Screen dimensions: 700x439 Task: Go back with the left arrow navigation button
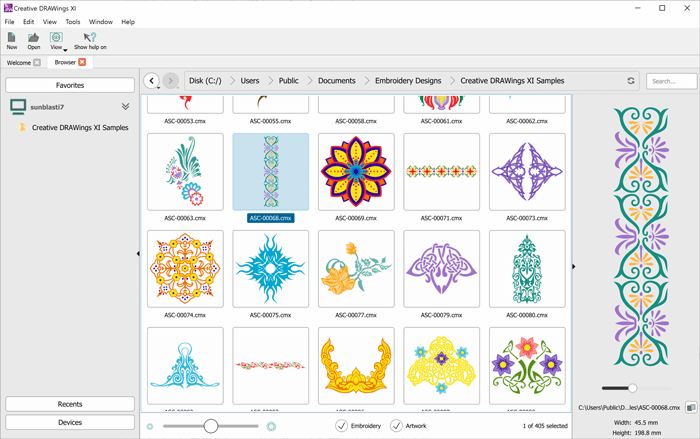152,81
